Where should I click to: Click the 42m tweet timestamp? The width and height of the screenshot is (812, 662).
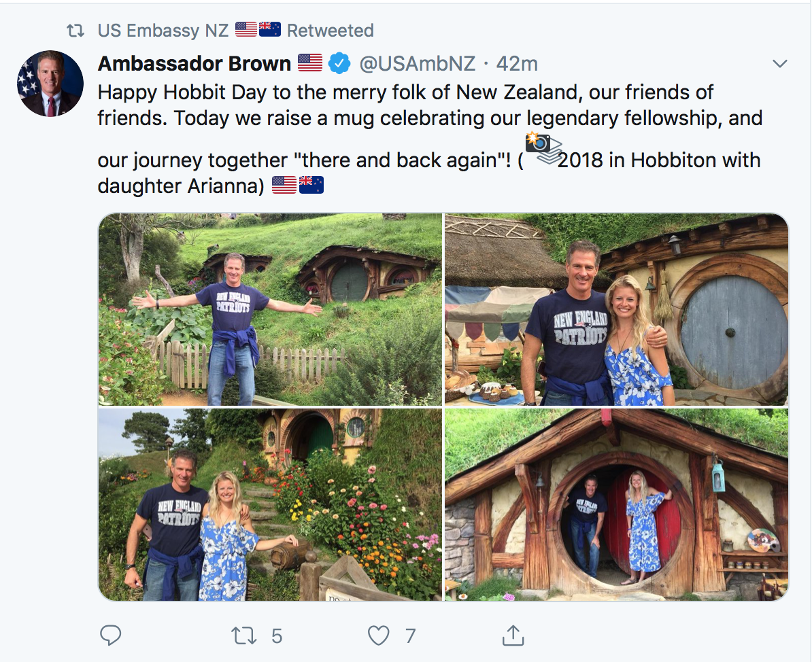click(517, 64)
